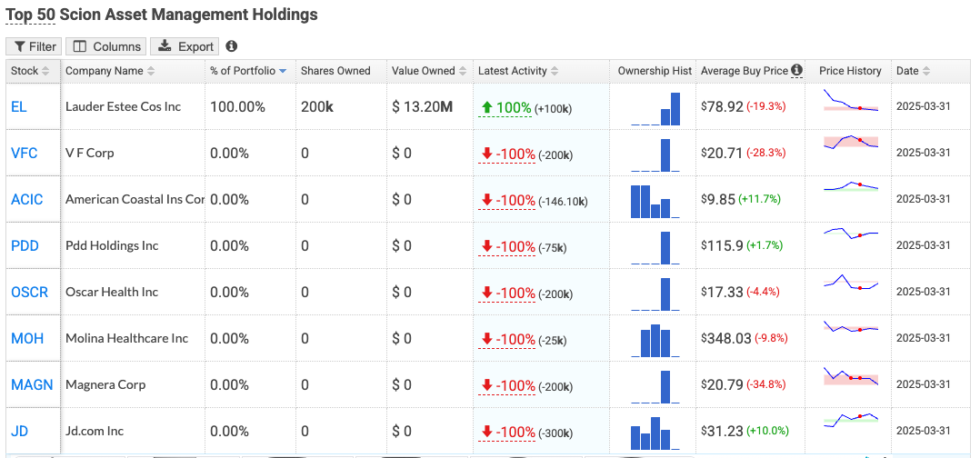Sort by Latest Activity sort arrows
This screenshot has width=980, height=458.
click(555, 71)
